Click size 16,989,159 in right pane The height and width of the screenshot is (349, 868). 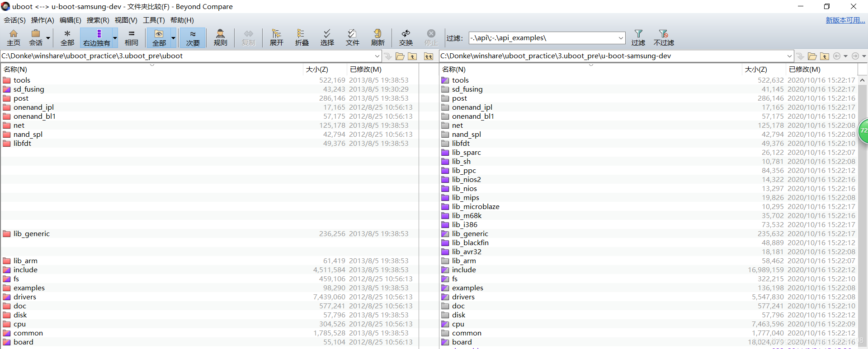[766, 270]
